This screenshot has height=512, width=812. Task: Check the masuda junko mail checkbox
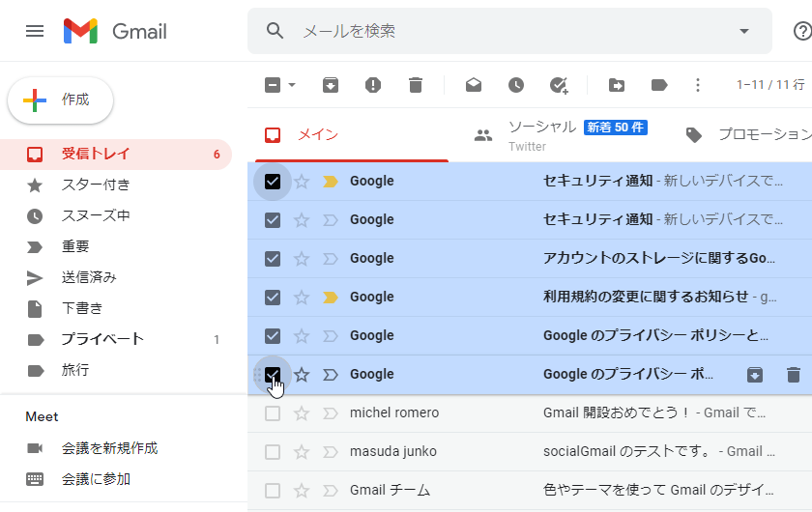point(273,452)
